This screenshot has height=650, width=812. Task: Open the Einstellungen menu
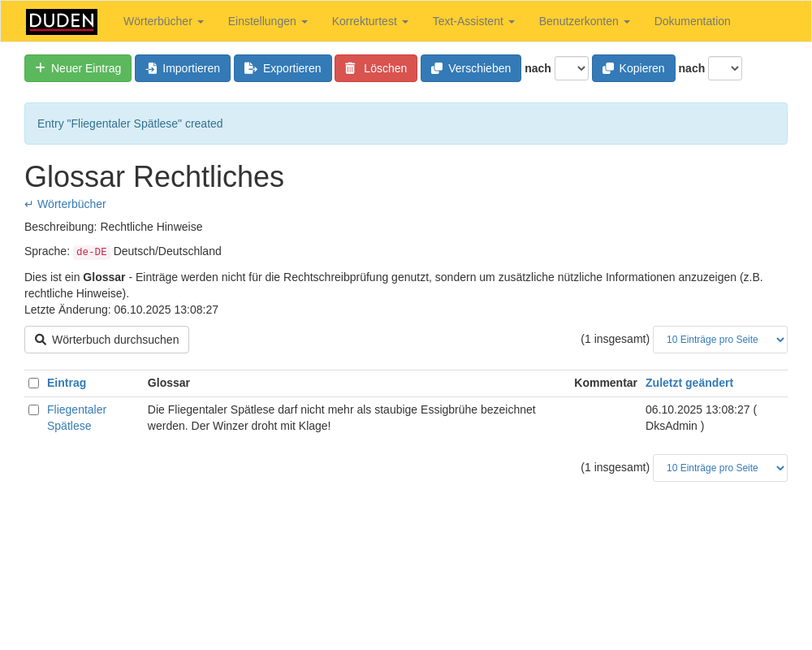pyautogui.click(x=267, y=21)
